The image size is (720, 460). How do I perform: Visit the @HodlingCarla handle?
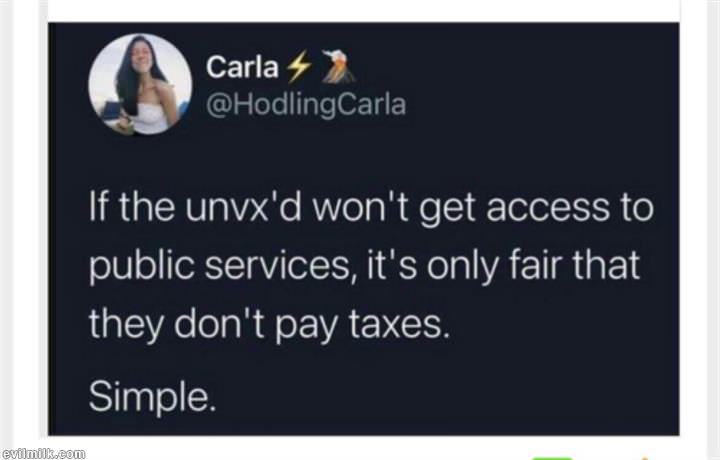[306, 105]
